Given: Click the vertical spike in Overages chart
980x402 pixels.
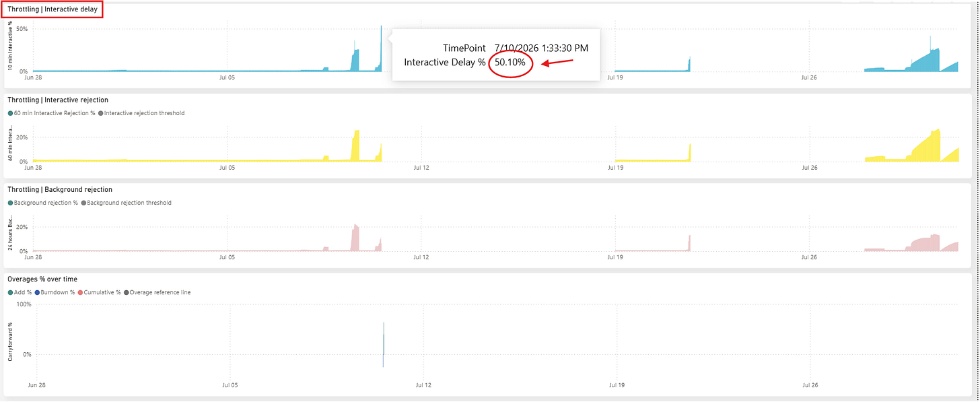Looking at the screenshot, I should (x=383, y=344).
